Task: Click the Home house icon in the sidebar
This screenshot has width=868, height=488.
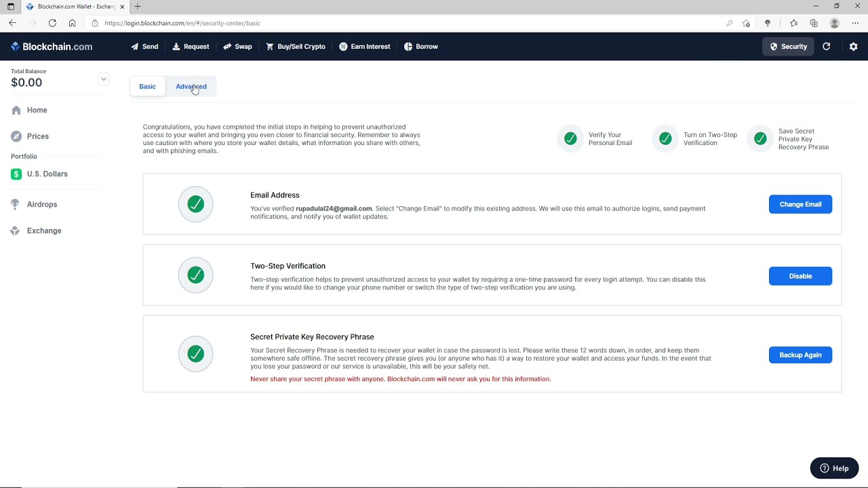Action: (16, 110)
